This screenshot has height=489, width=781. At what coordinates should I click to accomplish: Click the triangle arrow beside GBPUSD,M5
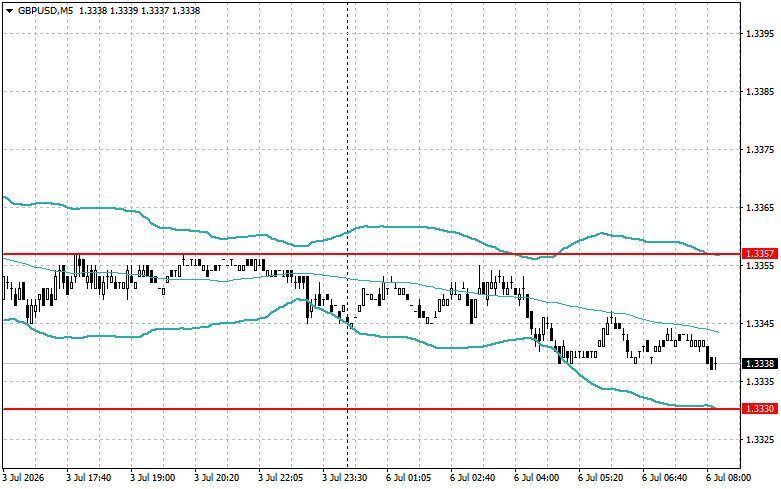[x=9, y=10]
